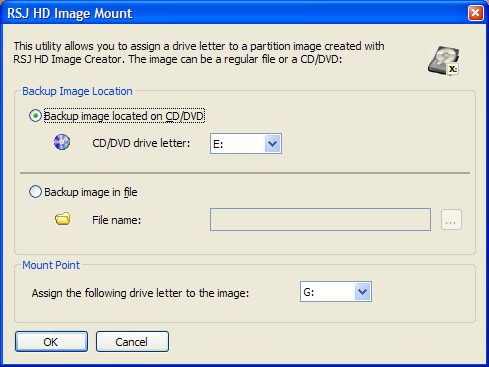This screenshot has width=489, height=367.
Task: Click the File name label text
Action: point(117,220)
